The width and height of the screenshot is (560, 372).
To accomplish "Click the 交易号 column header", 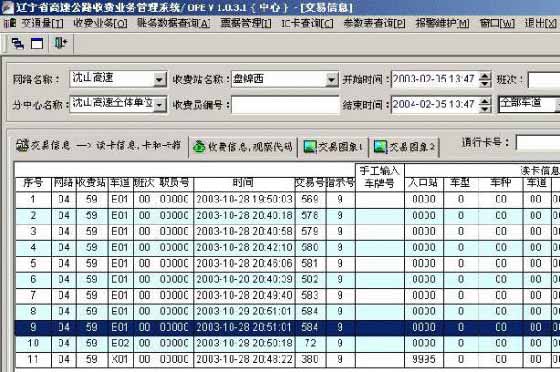I will pos(310,183).
